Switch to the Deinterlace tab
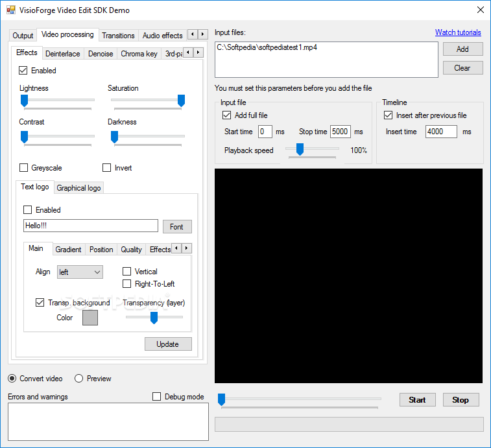Screen dimensions: 491x448 [x=63, y=54]
